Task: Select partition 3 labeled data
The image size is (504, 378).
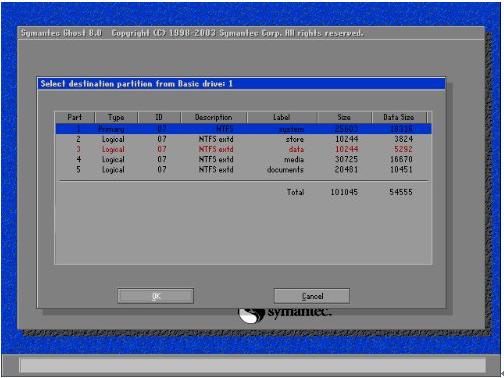Action: (244, 149)
